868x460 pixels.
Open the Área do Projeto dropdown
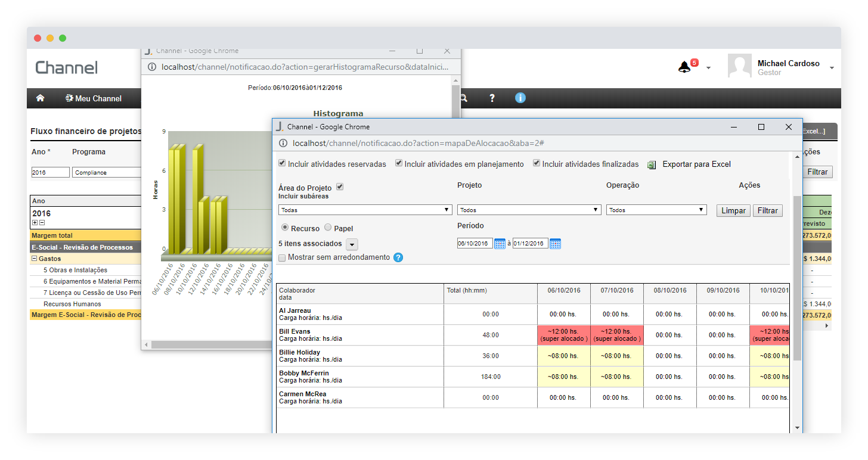point(365,210)
